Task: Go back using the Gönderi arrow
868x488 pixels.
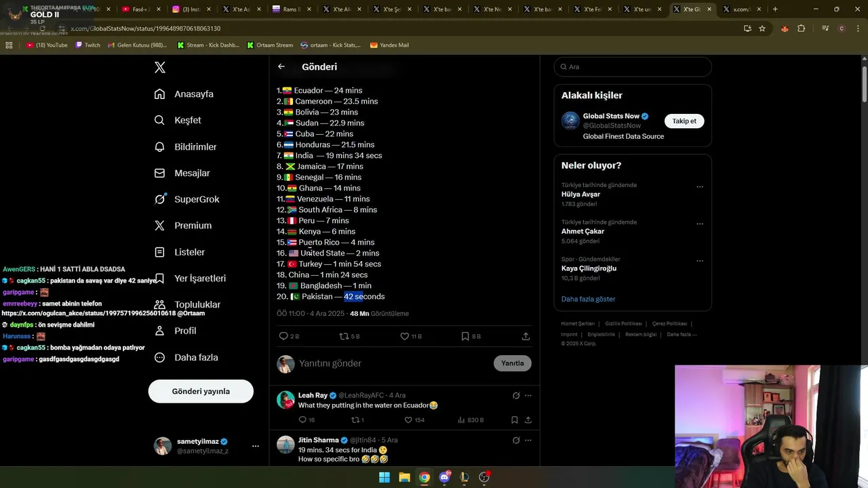Action: click(281, 66)
